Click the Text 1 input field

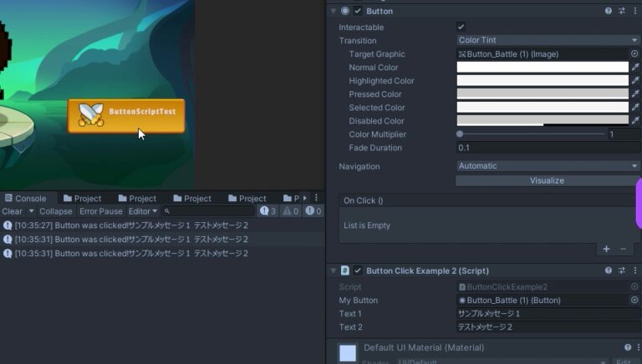(x=548, y=313)
